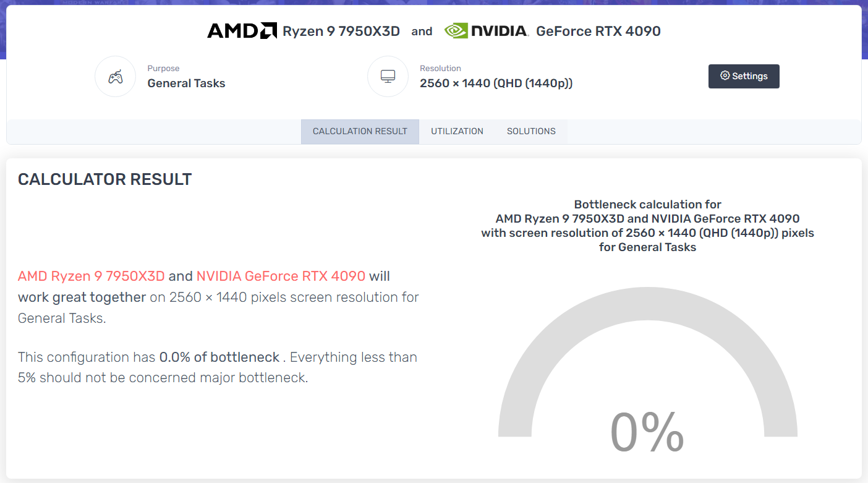Switch to the Utilization tab
This screenshot has width=868, height=483.
(457, 131)
